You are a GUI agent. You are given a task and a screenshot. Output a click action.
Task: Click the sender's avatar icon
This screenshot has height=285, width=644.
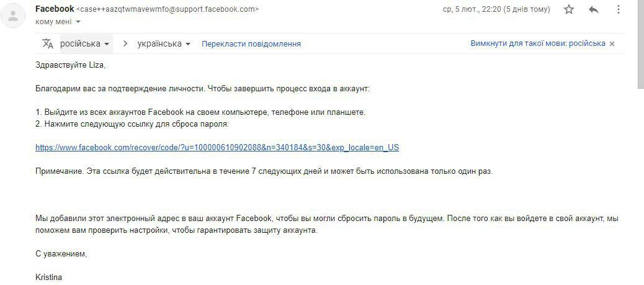[x=13, y=16]
